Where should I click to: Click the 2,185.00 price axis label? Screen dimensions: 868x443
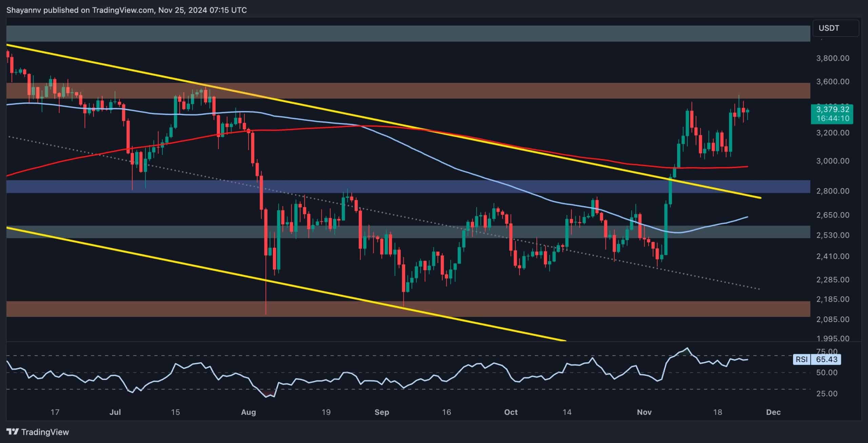(x=832, y=300)
